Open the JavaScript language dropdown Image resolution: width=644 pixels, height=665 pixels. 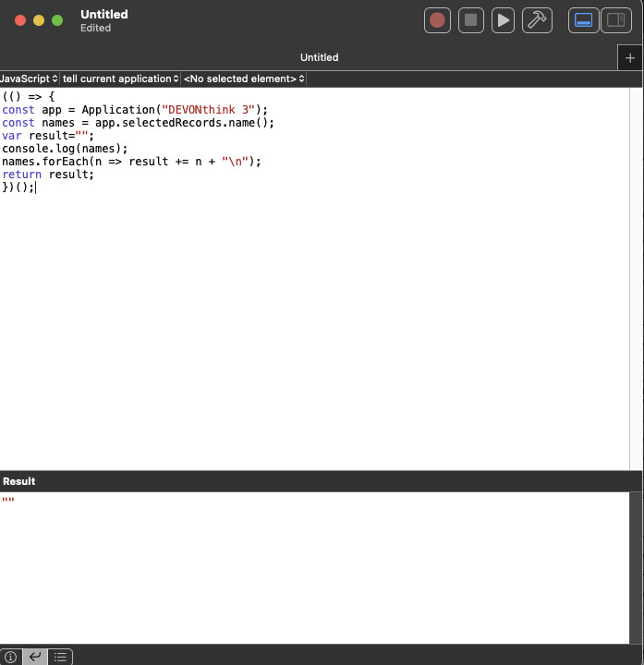pyautogui.click(x=30, y=79)
